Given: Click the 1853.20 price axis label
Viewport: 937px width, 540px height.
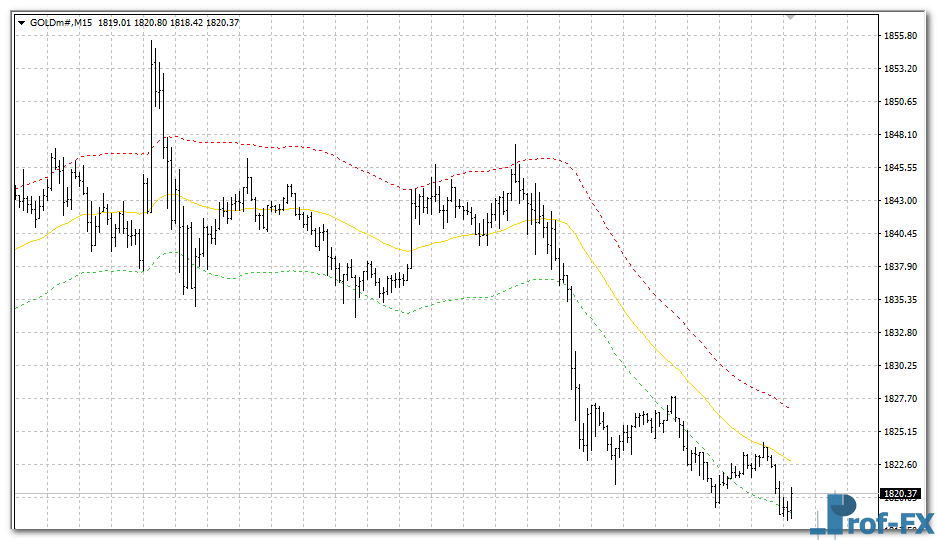Looking at the screenshot, I should tap(901, 69).
